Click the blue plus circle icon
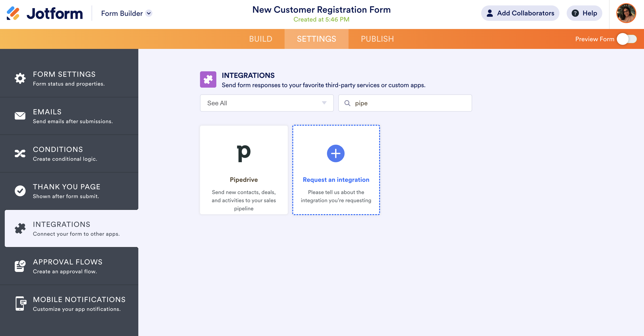This screenshot has height=336, width=644. pyautogui.click(x=336, y=153)
